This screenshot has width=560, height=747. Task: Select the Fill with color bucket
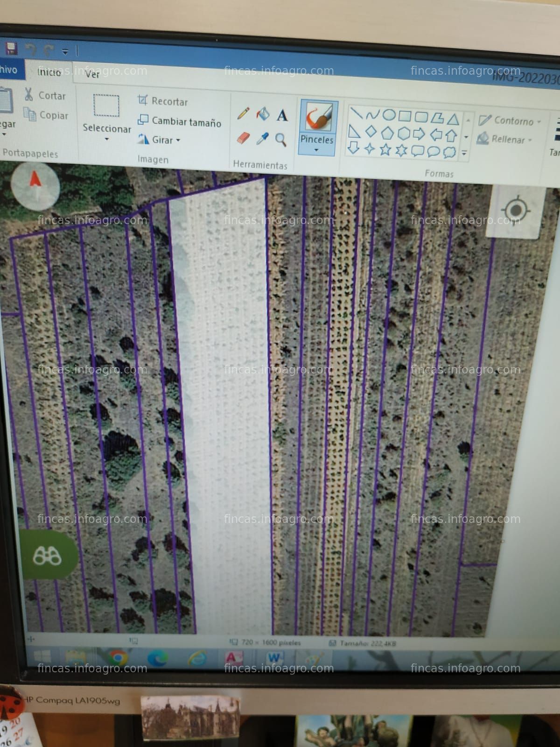point(263,113)
